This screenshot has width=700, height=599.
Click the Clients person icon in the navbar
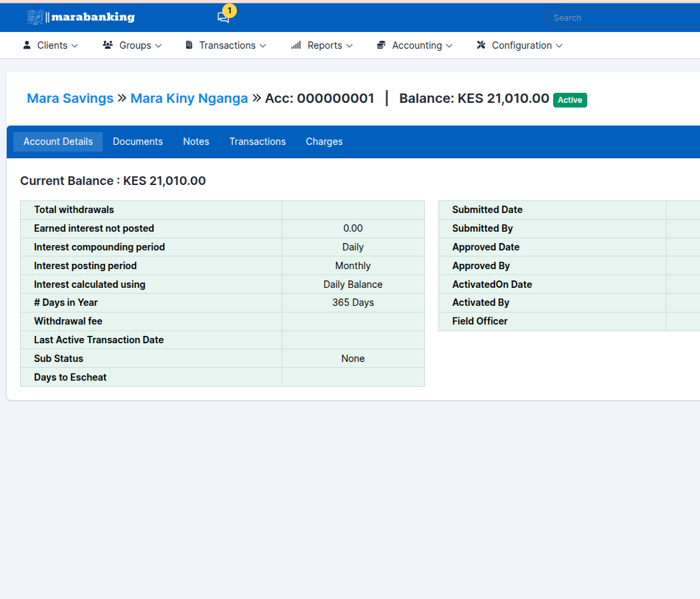click(x=27, y=45)
